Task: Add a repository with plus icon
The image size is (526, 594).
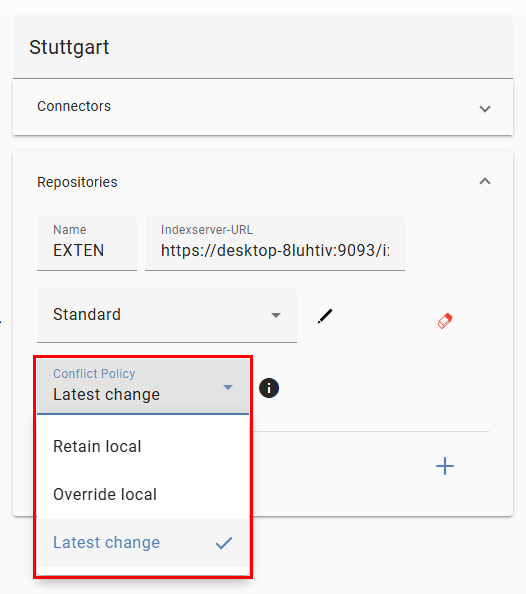Action: (x=445, y=466)
